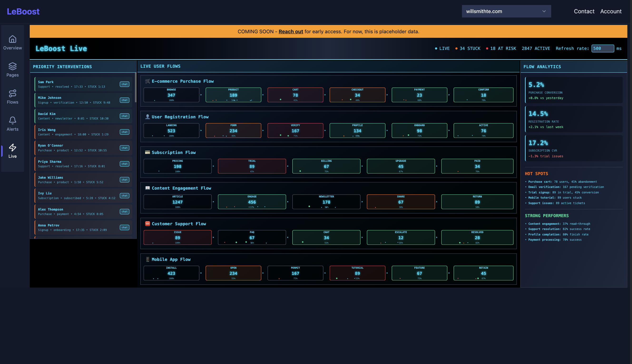Open the Flows sidebar icon
This screenshot has height=364, width=632.
[13, 94]
